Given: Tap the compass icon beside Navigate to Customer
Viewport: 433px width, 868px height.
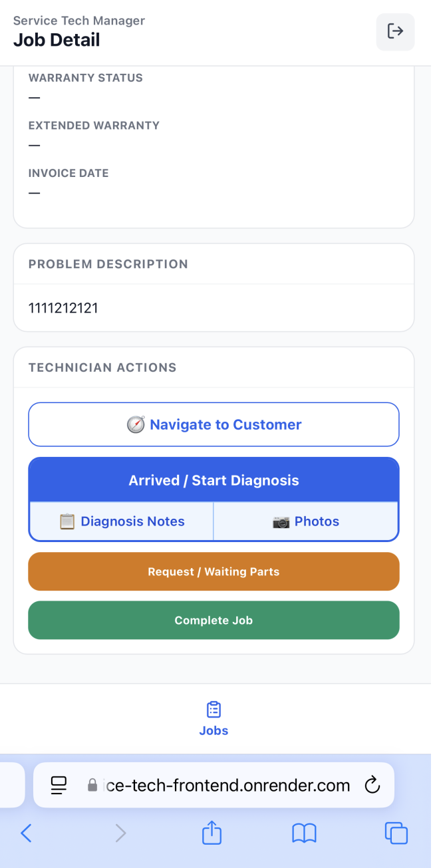Looking at the screenshot, I should (x=136, y=424).
